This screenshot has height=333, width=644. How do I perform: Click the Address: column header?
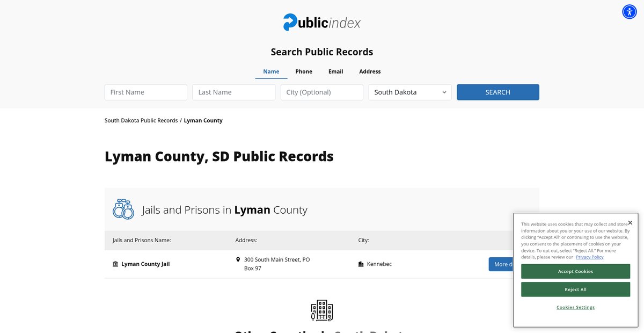click(246, 240)
